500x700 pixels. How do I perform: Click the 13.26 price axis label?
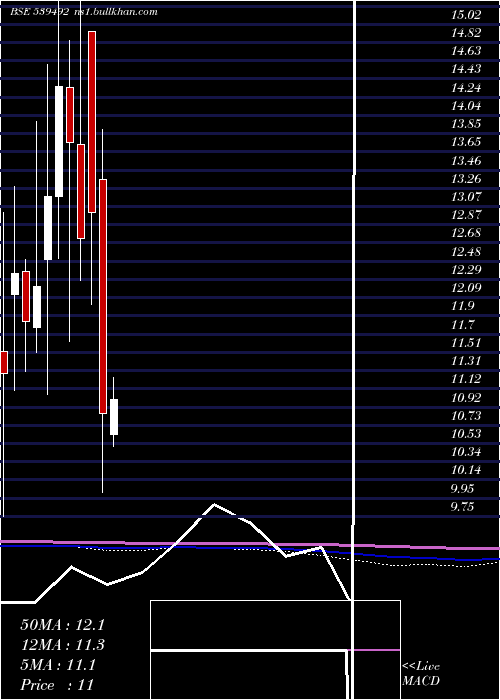[x=466, y=179]
